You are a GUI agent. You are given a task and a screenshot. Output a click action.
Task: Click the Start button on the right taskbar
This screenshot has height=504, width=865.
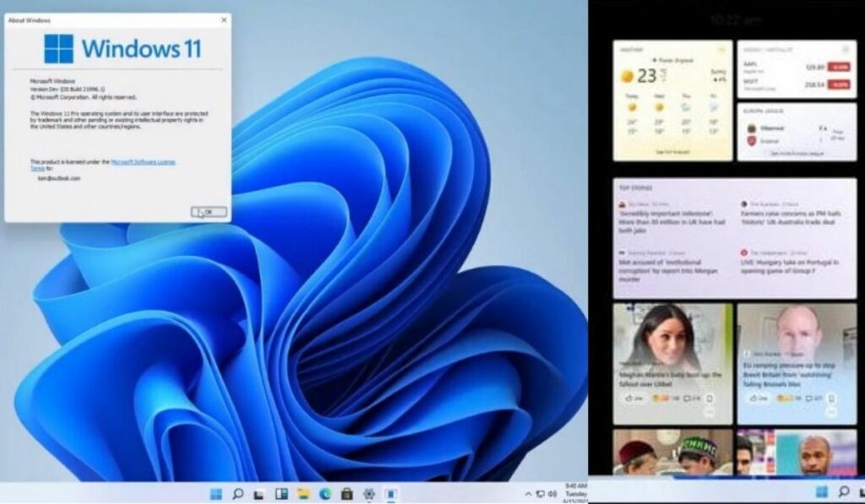821,492
